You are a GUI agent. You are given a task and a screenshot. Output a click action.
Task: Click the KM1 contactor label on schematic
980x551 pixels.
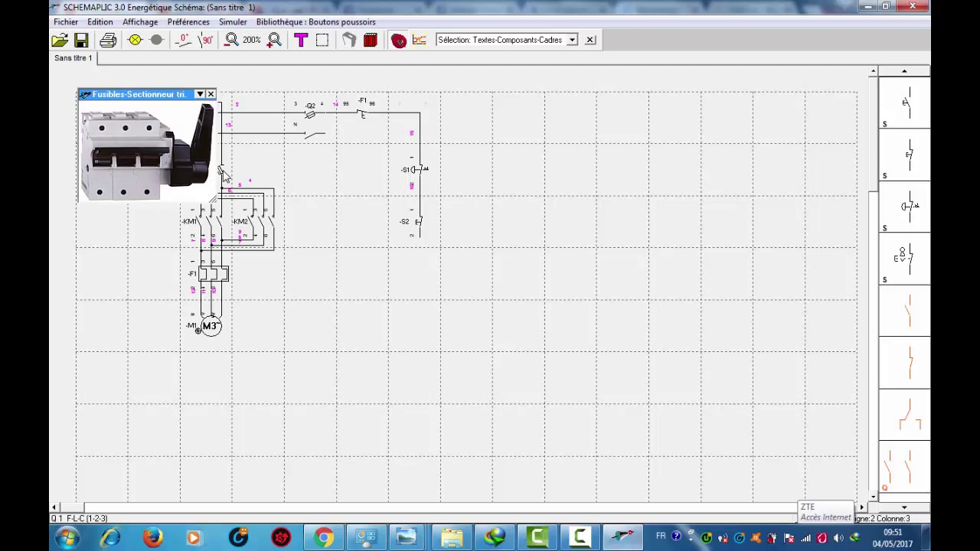coord(189,221)
